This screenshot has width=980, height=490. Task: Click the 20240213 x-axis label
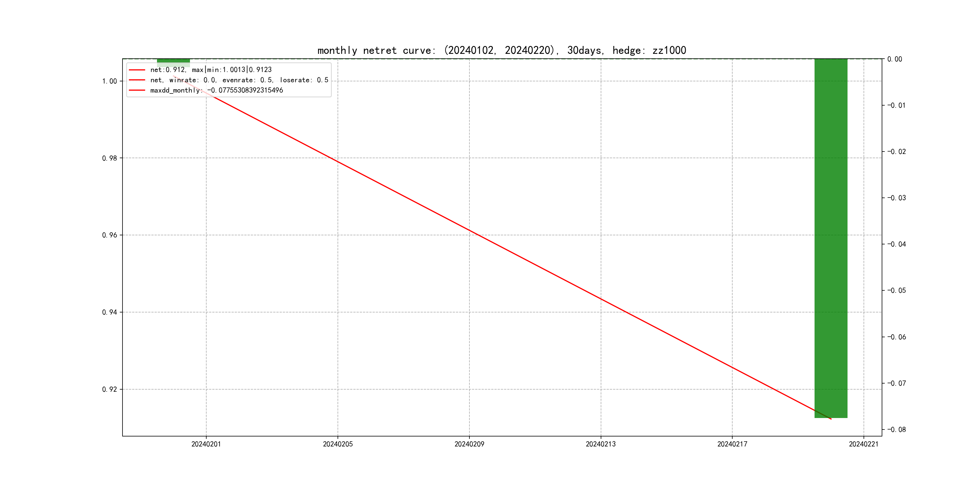(600, 444)
